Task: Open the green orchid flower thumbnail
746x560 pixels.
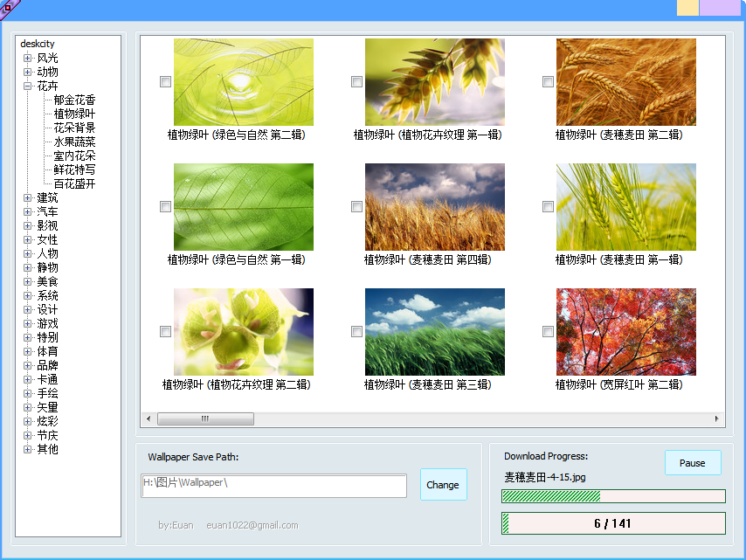Action: (x=243, y=331)
